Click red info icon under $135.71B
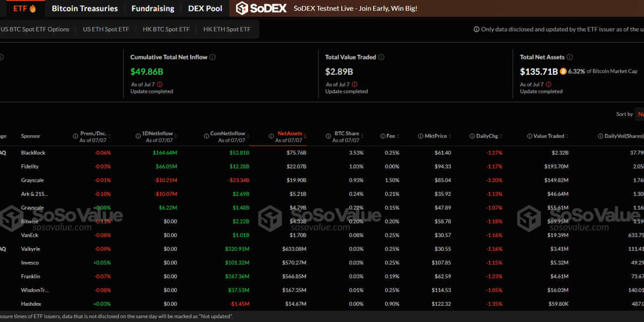644x322 pixels. tap(549, 84)
